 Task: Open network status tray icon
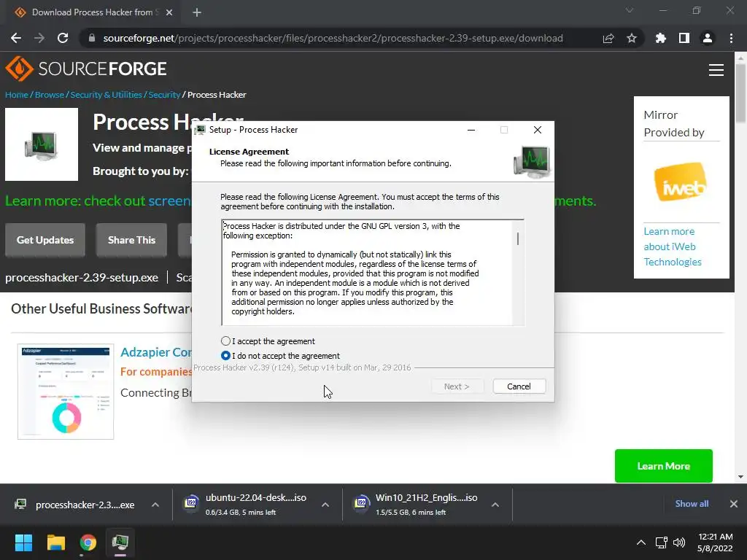point(661,542)
